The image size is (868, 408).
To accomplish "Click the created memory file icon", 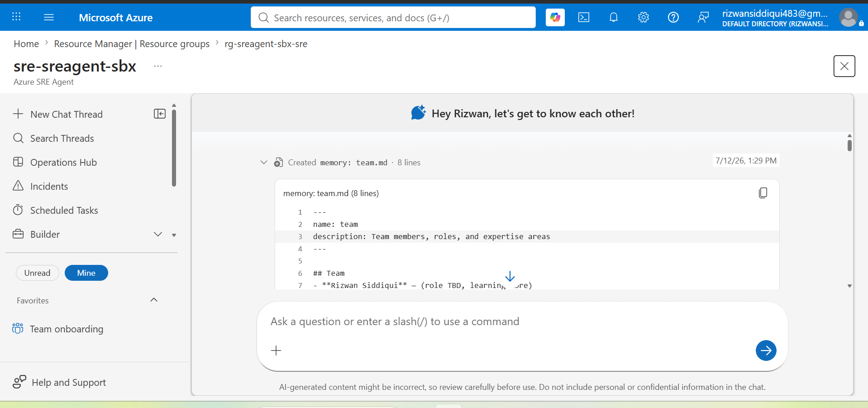I will (x=279, y=162).
